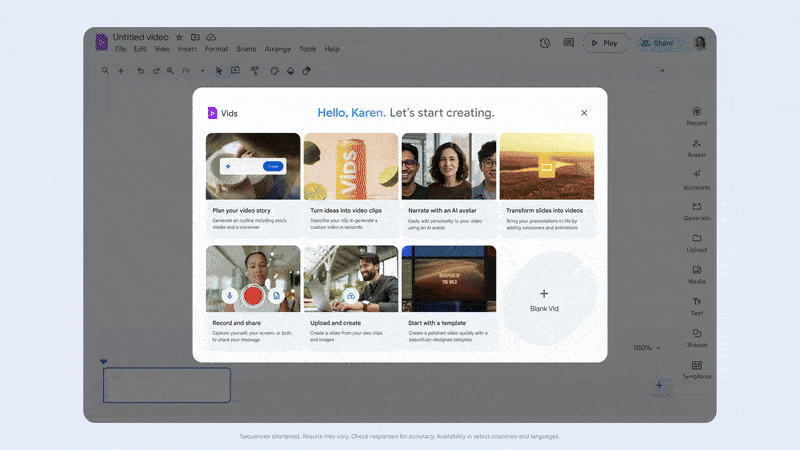Select the empty scene in timeline
The width and height of the screenshot is (800, 450).
tap(167, 385)
